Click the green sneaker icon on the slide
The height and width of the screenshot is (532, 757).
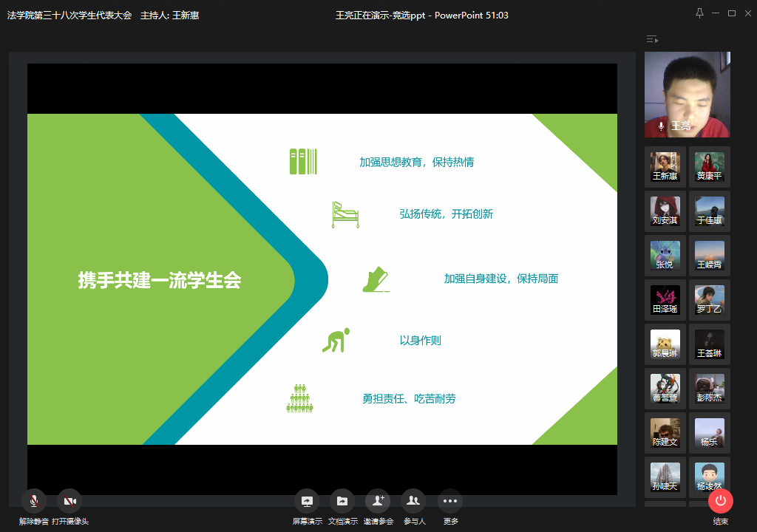click(376, 279)
